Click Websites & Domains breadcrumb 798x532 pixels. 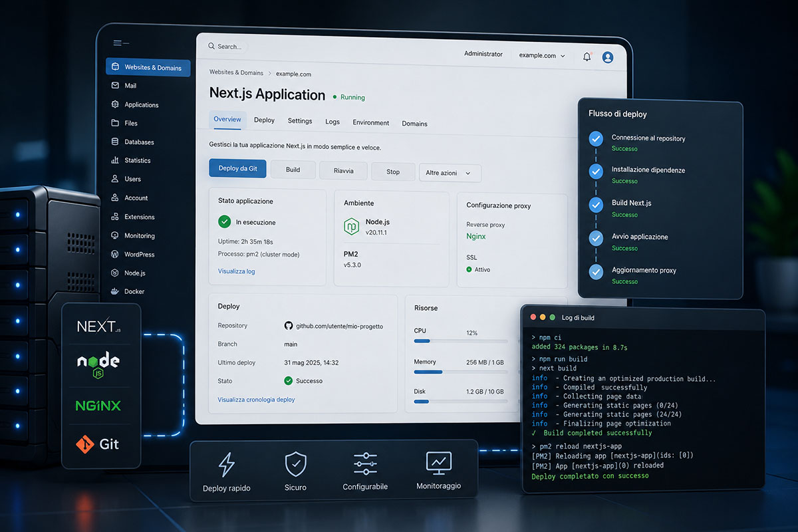[x=236, y=72]
